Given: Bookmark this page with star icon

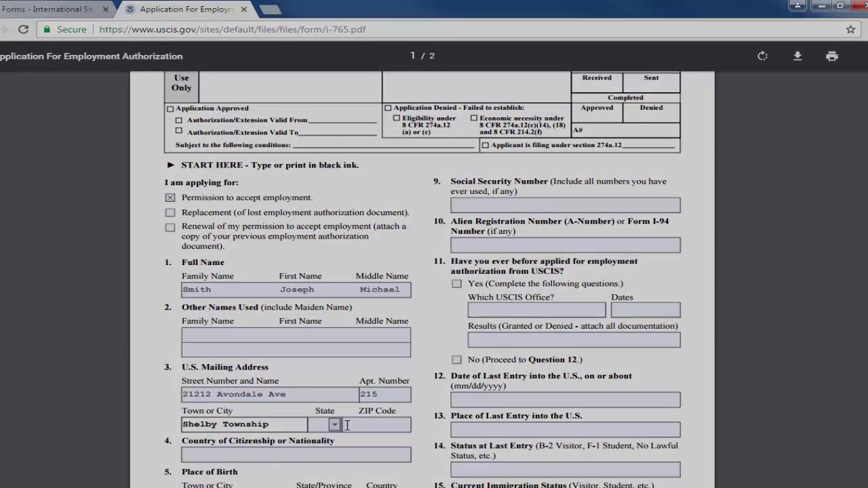Looking at the screenshot, I should coord(850,29).
